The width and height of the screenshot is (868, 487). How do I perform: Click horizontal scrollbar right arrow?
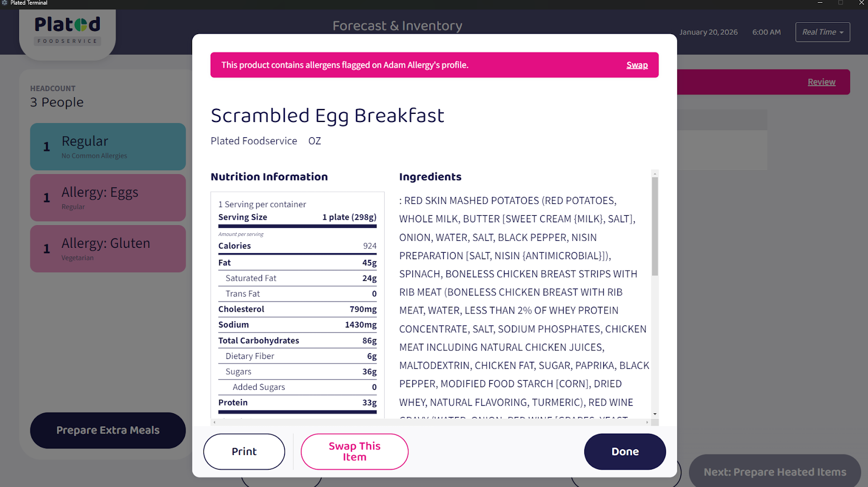(x=647, y=422)
